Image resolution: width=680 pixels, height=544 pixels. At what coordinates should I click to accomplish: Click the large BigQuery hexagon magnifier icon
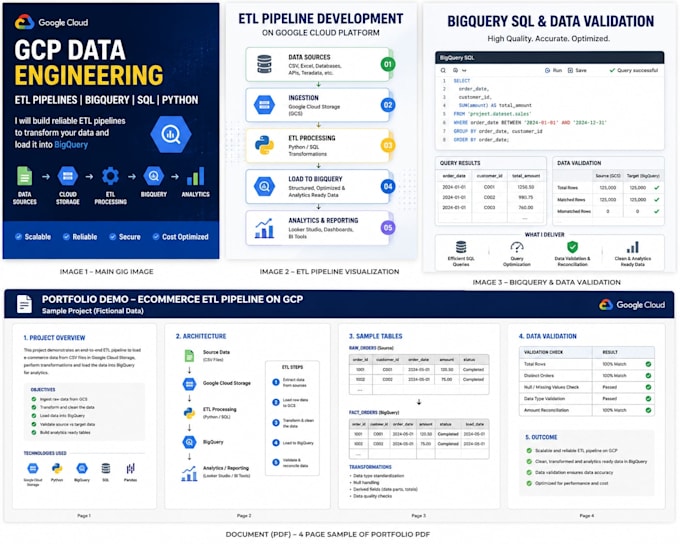[171, 134]
